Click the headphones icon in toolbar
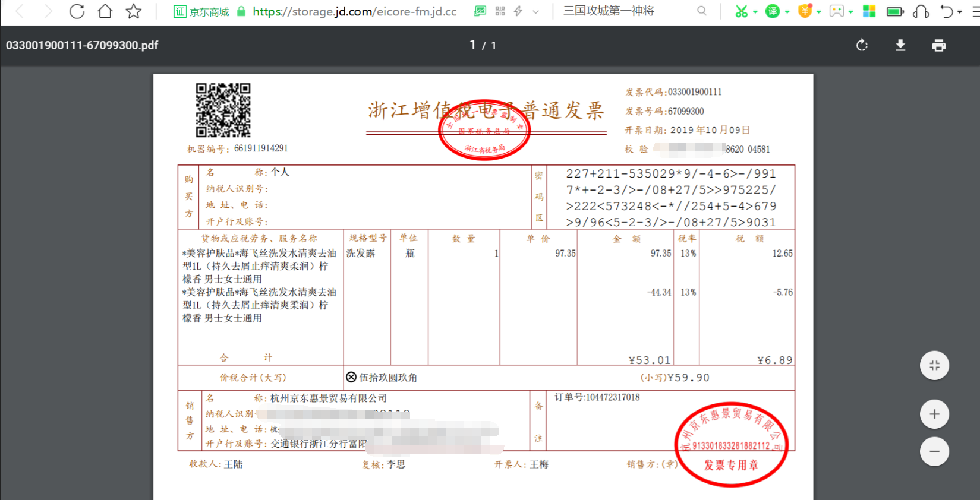The image size is (980, 500). pos(921,11)
